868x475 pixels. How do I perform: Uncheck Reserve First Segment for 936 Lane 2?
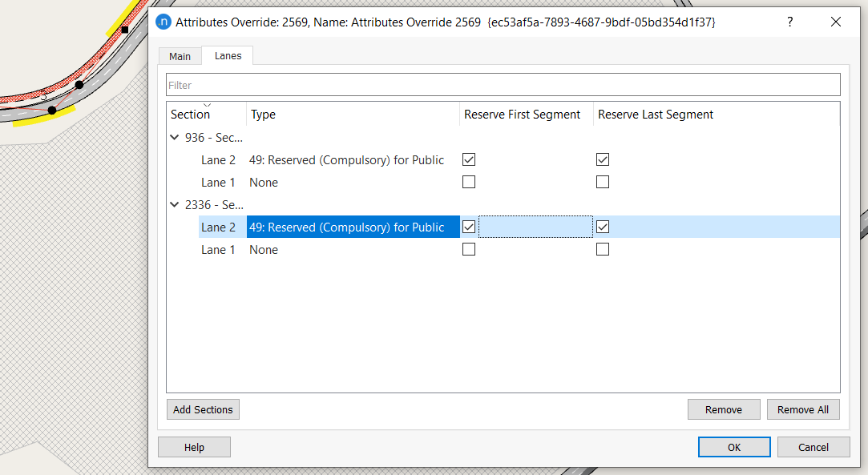click(x=469, y=159)
